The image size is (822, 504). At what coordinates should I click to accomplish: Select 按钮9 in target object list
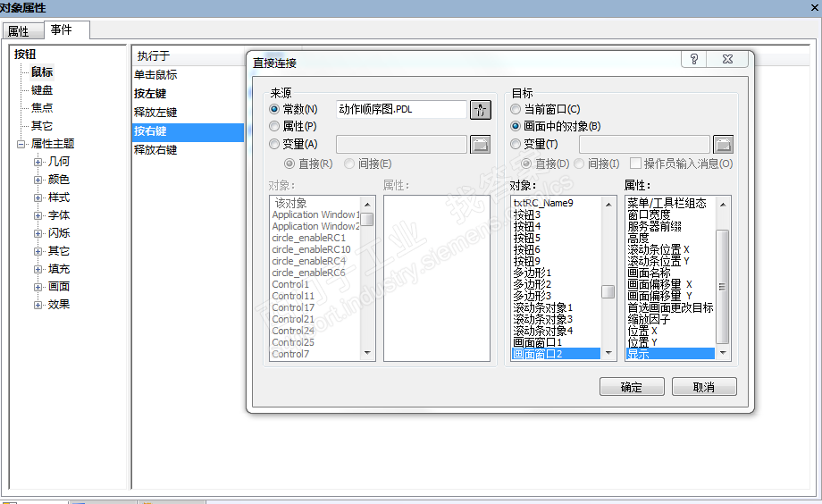tap(556, 261)
